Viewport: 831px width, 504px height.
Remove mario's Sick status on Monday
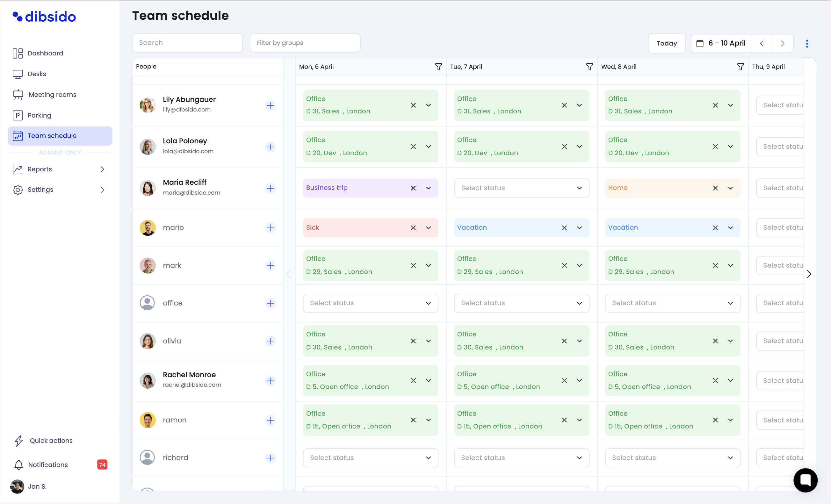[413, 228]
